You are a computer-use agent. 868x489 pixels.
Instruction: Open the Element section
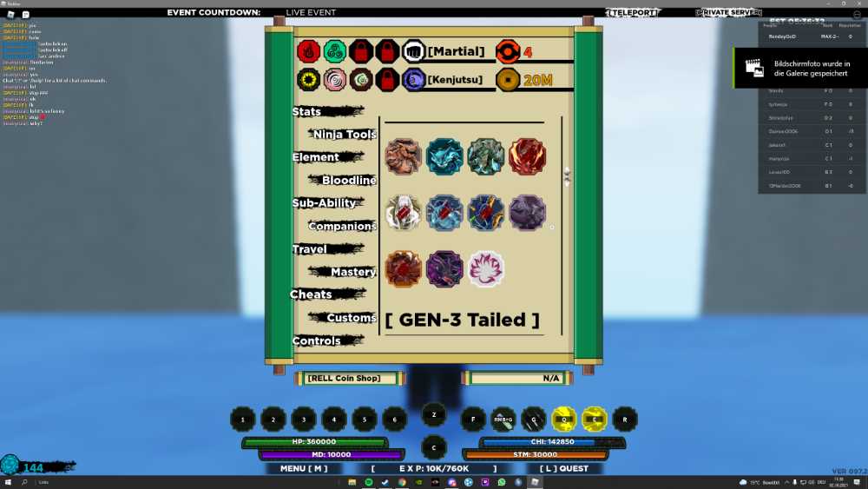[327, 157]
